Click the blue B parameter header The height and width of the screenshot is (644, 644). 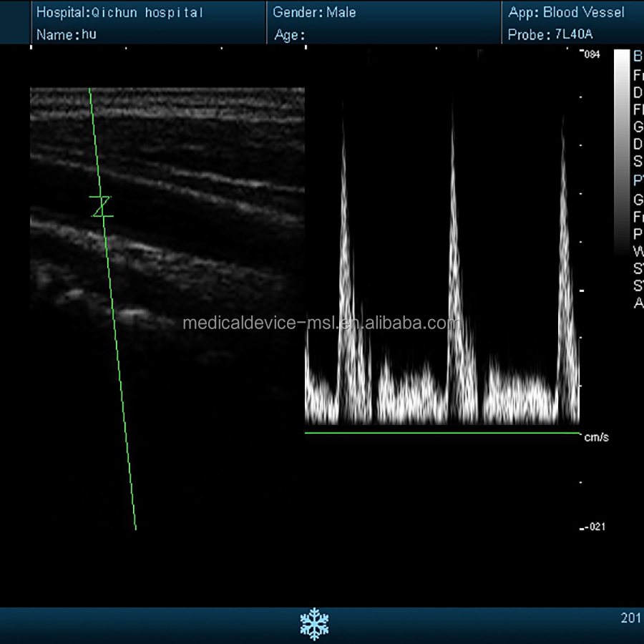(638, 57)
